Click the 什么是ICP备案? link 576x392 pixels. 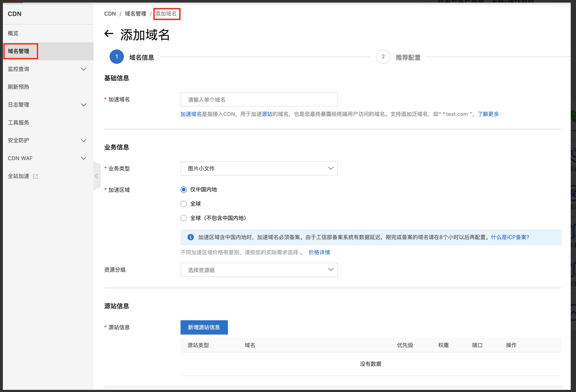(510, 237)
